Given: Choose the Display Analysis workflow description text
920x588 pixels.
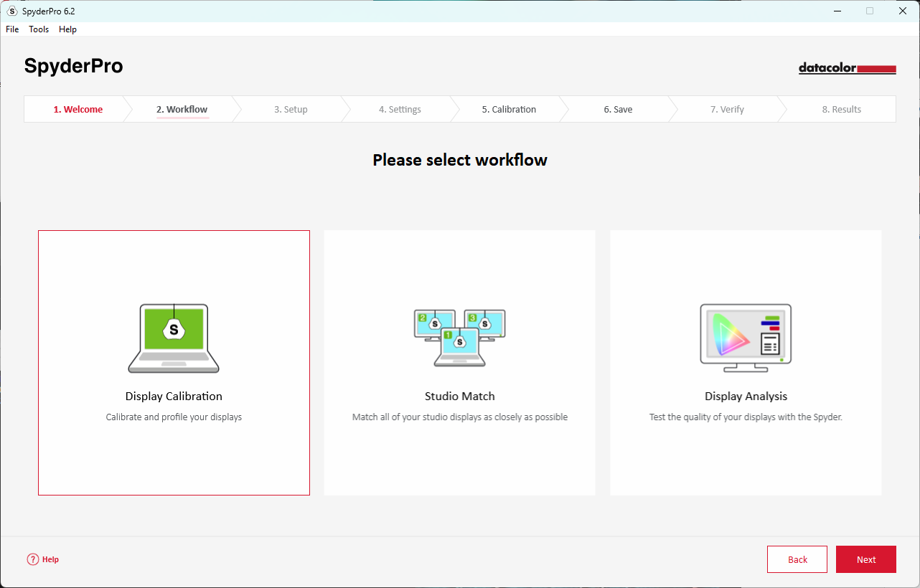Looking at the screenshot, I should (746, 417).
